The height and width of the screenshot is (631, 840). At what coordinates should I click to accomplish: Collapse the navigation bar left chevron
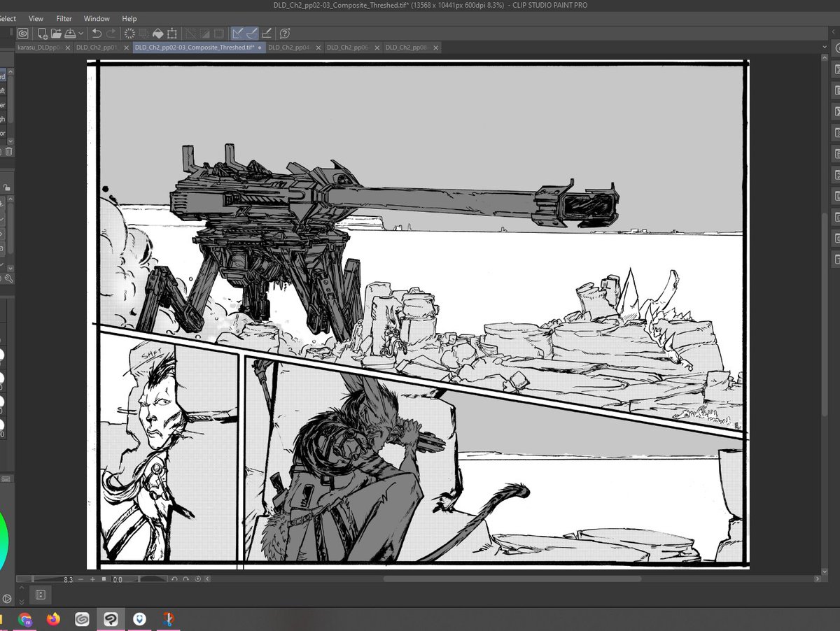pos(207,579)
